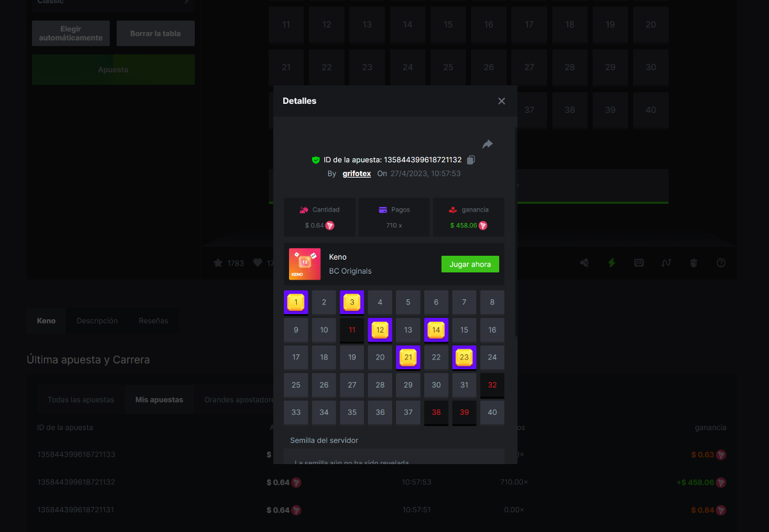Open bet ID ending in 721131
769x532 pixels.
(76, 510)
